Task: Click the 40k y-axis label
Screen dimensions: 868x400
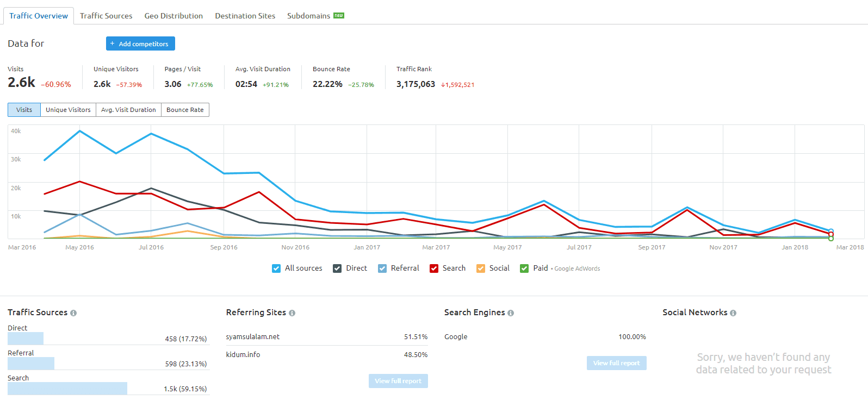Action: (16, 131)
